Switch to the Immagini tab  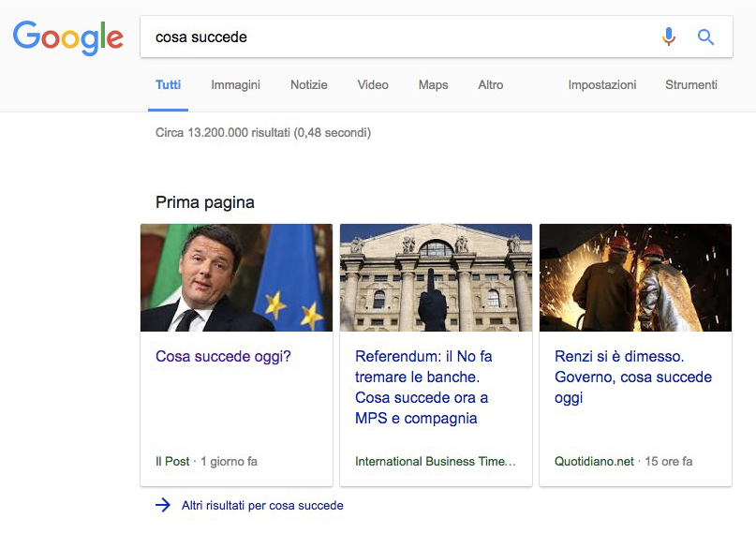click(235, 84)
